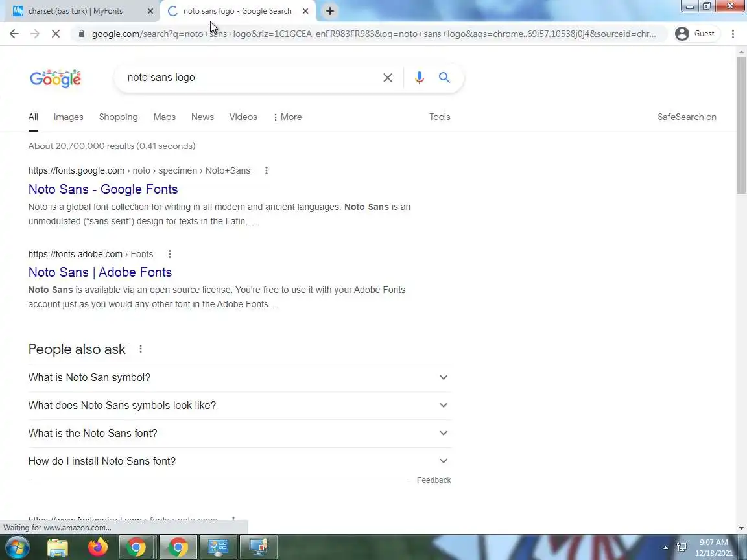
Task: Click the https://fonts.adobe.com breadcrumb URL
Action: coord(75,254)
